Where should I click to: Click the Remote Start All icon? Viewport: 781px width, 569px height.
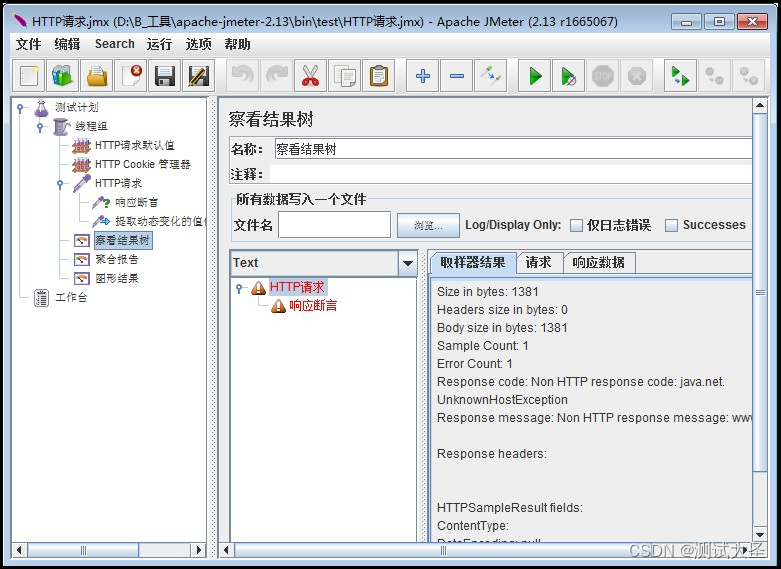[x=680, y=76]
